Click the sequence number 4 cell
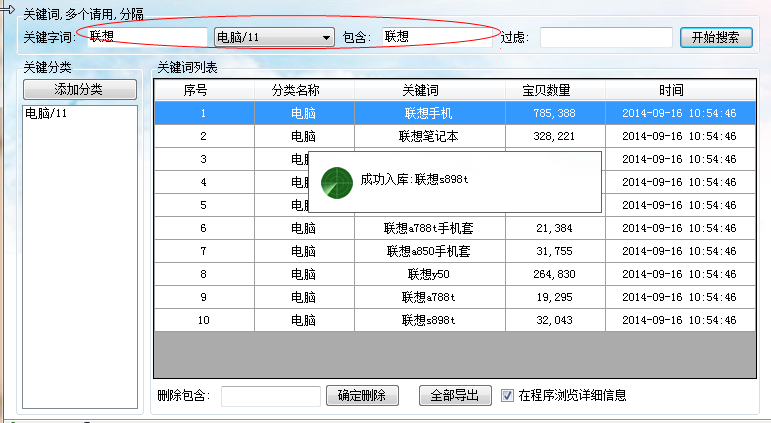 [x=204, y=182]
